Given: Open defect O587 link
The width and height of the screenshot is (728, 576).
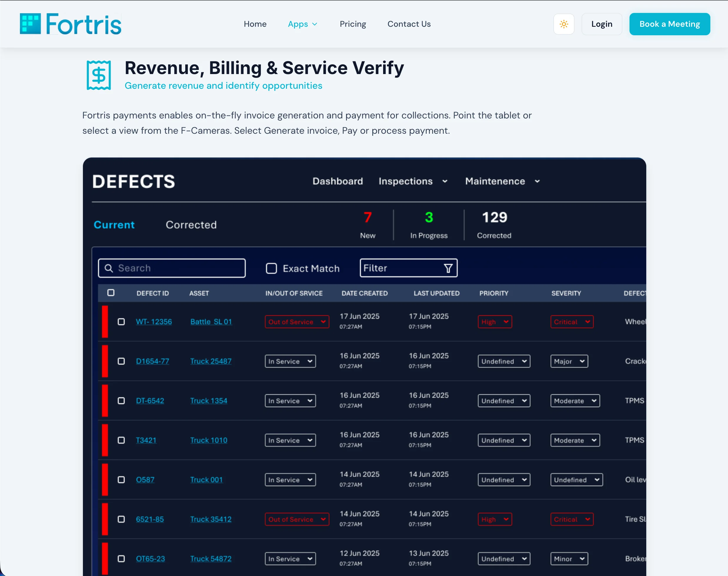Looking at the screenshot, I should [145, 480].
